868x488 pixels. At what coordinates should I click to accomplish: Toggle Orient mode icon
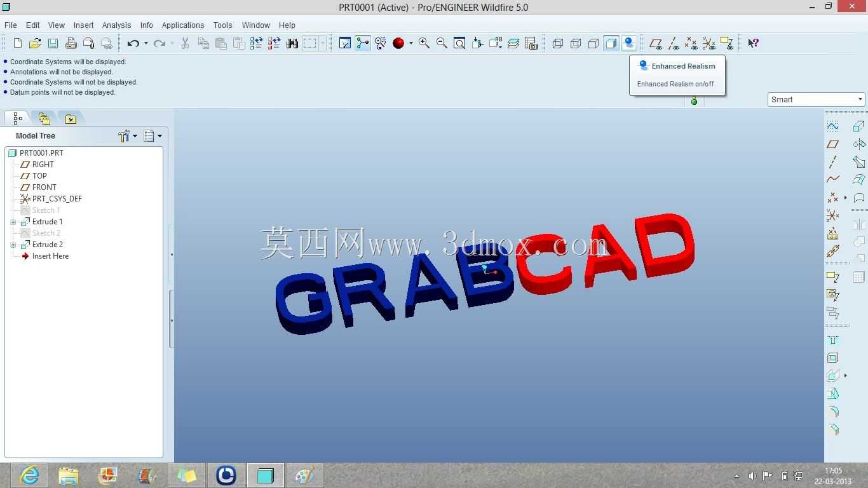pos(381,43)
